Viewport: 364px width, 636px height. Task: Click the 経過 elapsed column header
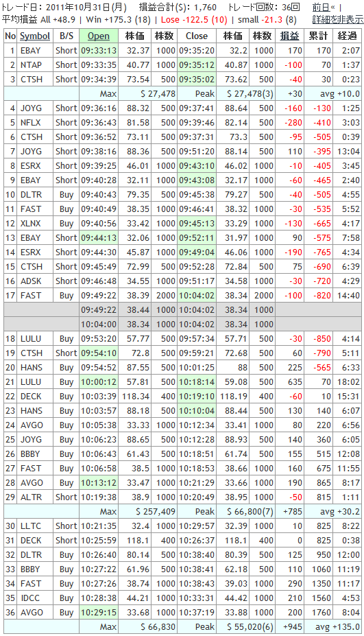(347, 36)
